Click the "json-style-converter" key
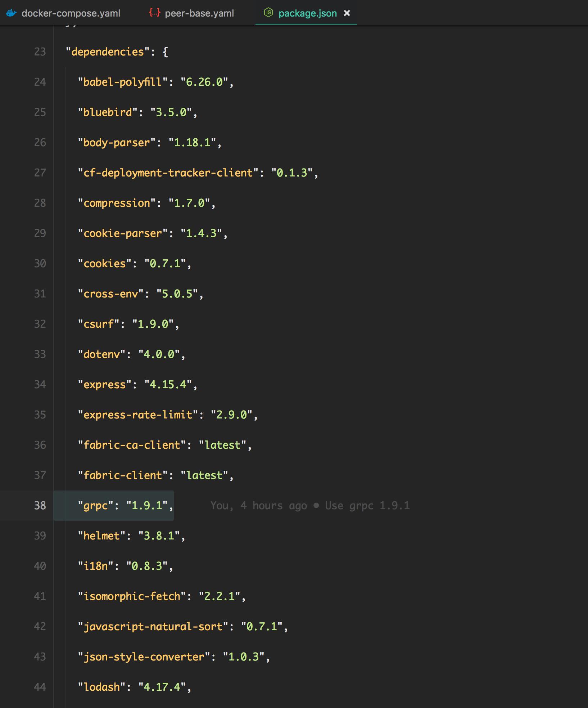The image size is (588, 708). coord(144,657)
